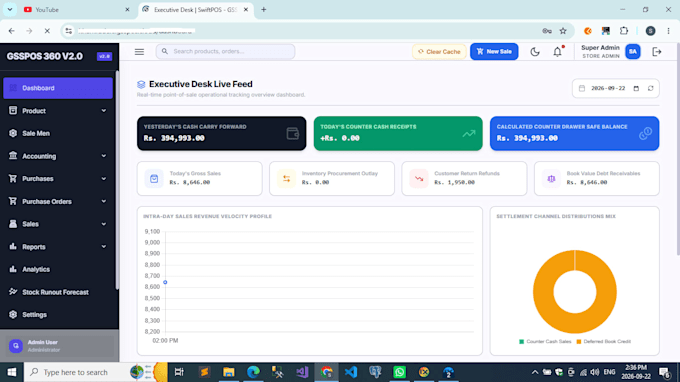Click the taskbar search box
680x382 pixels.
click(96, 372)
